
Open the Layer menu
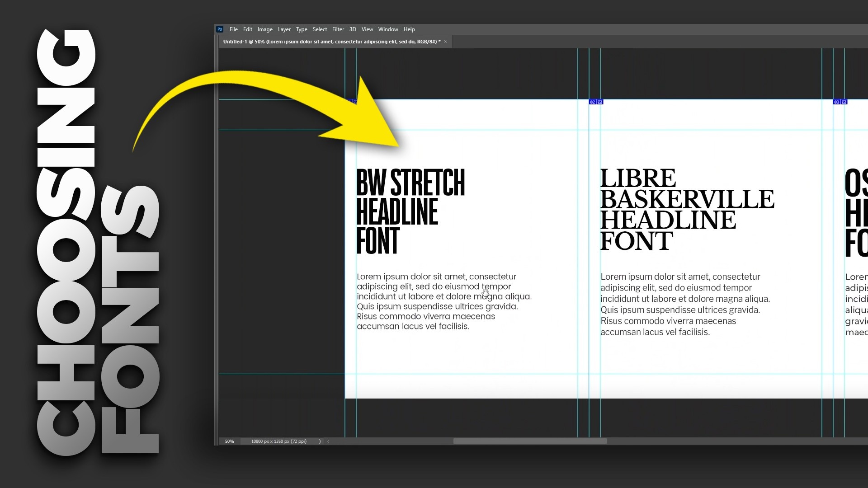click(x=284, y=29)
